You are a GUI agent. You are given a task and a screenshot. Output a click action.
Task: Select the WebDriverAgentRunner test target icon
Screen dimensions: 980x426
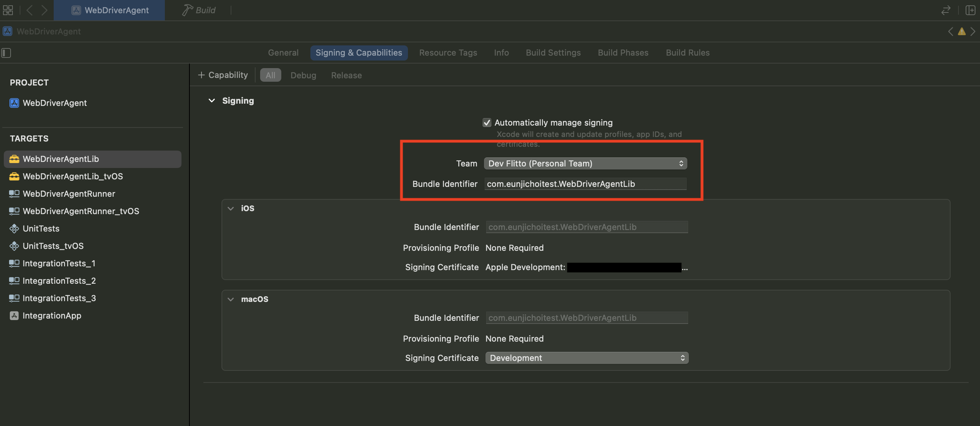(14, 194)
